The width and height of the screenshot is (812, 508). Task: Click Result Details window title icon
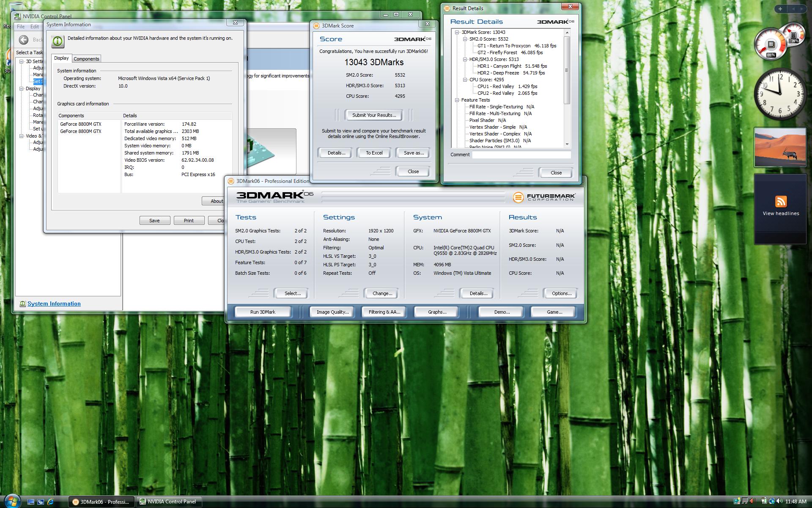pos(447,8)
